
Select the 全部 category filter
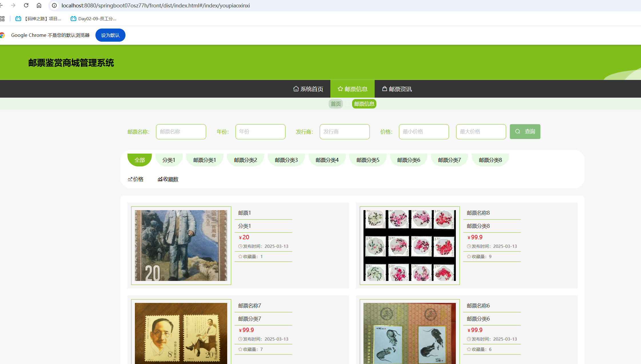139,160
